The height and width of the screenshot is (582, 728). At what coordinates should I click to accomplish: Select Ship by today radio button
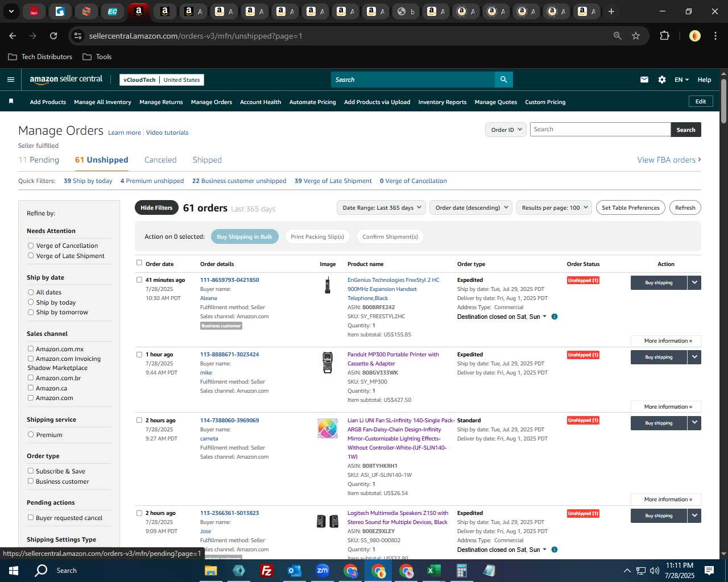[31, 302]
